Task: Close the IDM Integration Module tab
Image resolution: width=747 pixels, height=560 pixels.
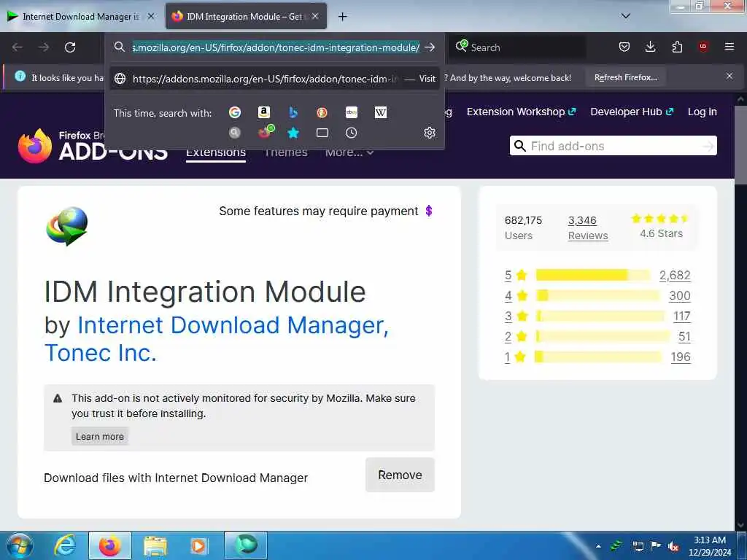Action: click(315, 17)
